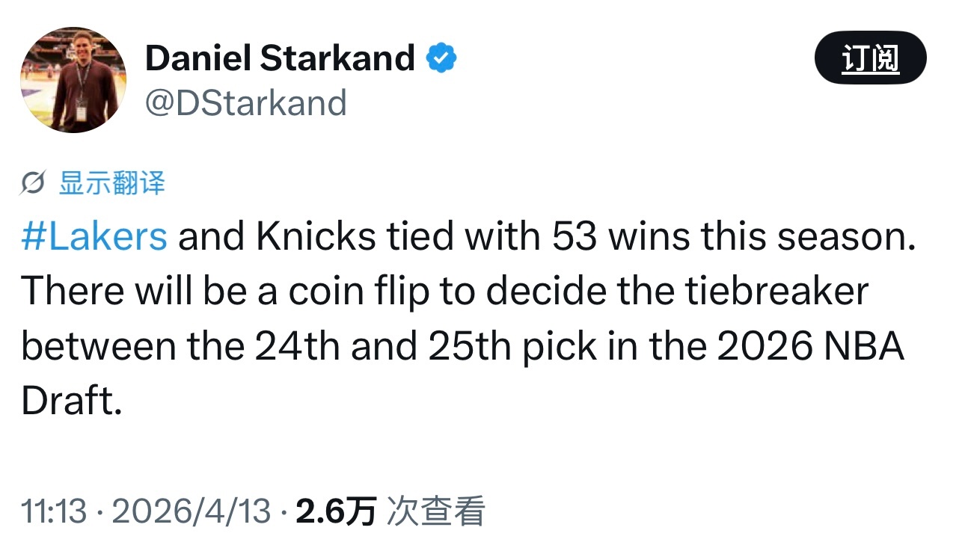The width and height of the screenshot is (965, 560).
Task: Click the 次查看 views label
Action: [435, 511]
